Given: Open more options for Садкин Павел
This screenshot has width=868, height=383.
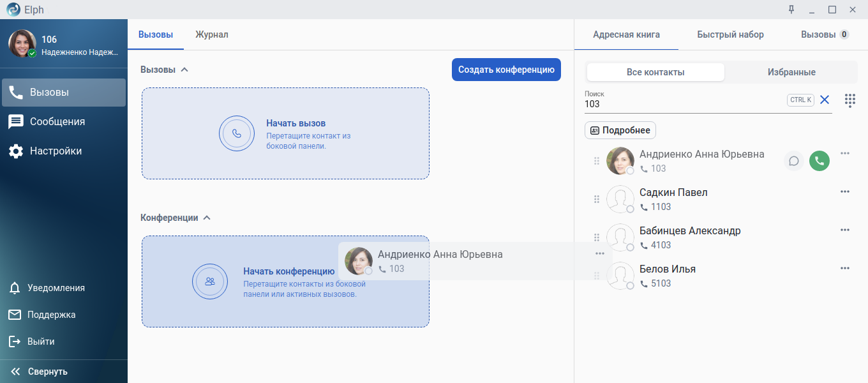Looking at the screenshot, I should 845,191.
